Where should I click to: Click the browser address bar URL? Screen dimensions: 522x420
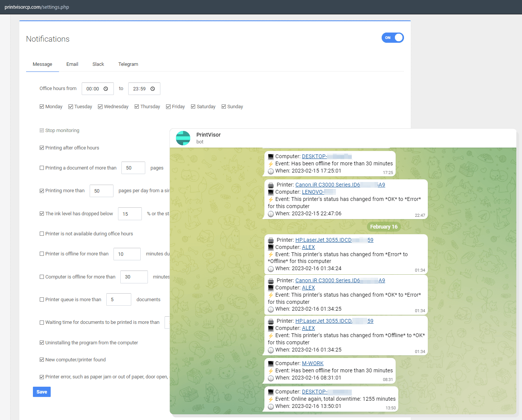pos(37,7)
